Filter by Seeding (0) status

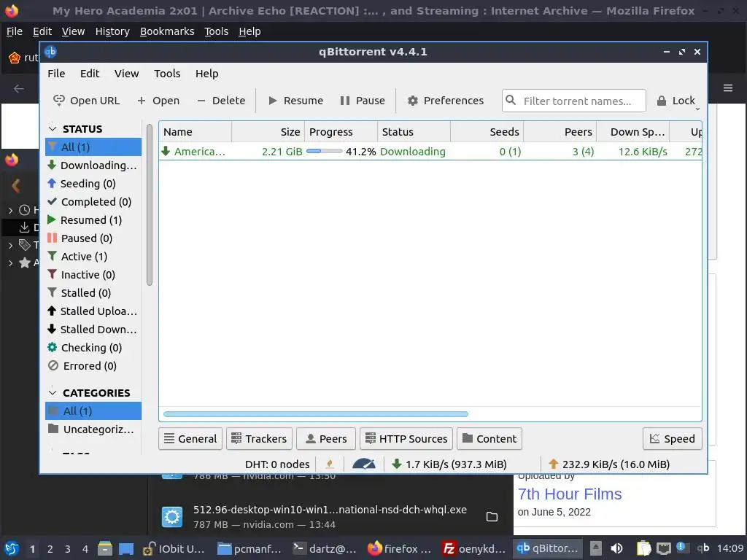coord(93,183)
